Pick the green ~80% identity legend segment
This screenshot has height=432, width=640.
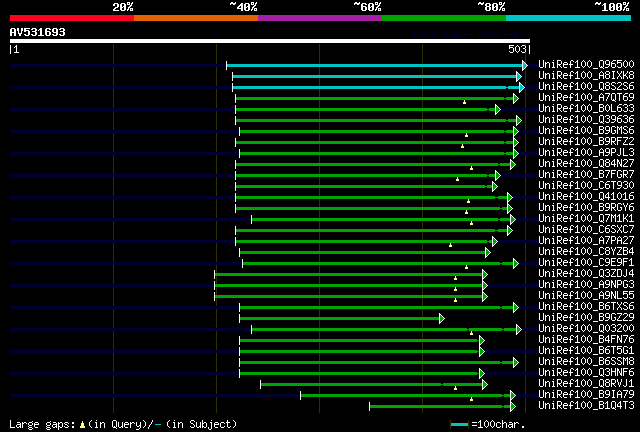click(x=444, y=18)
